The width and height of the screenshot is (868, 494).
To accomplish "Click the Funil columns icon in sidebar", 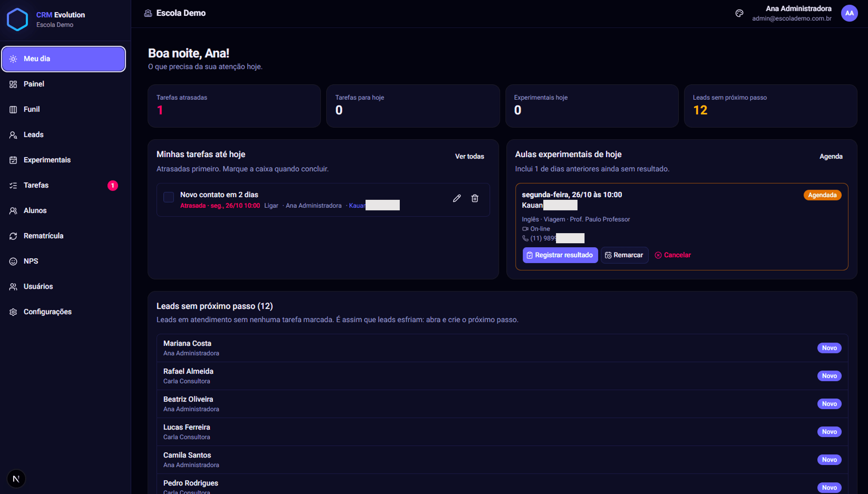I will click(x=13, y=109).
